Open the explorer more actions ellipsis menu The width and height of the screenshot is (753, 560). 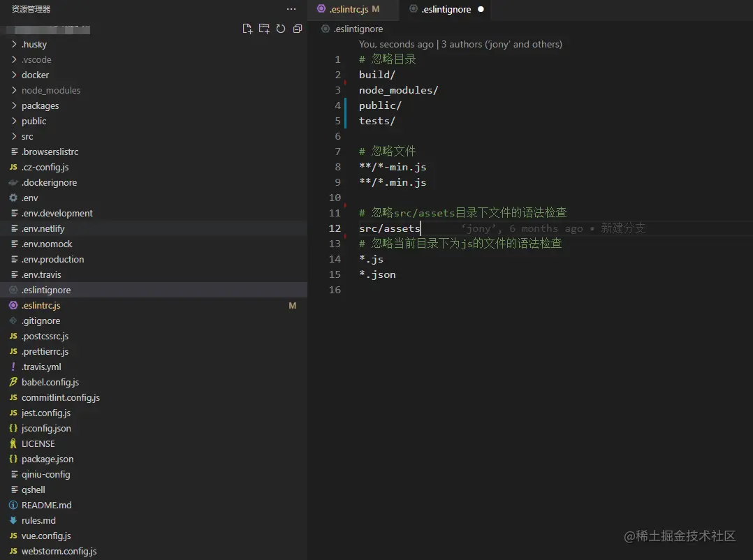click(291, 9)
